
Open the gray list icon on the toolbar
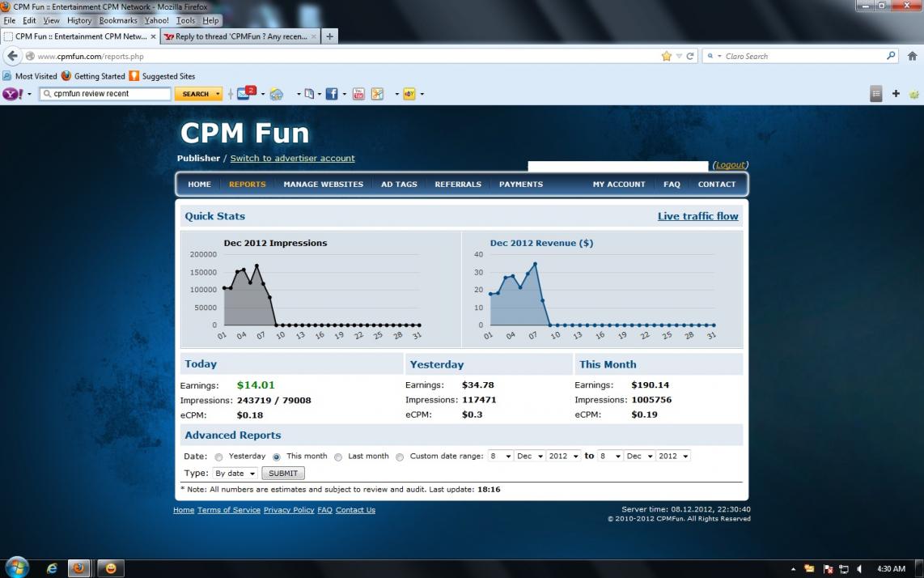876,93
